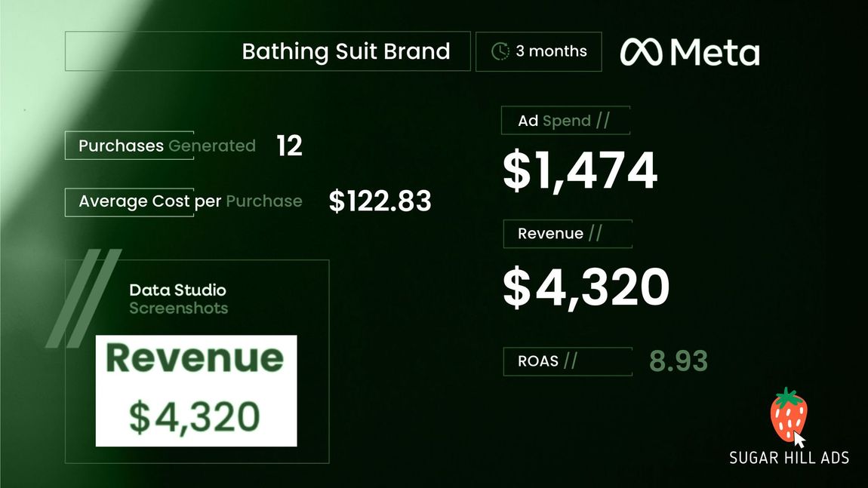Open the white Revenue screenshot thumbnail
Viewport: 868px width, 488px height.
pos(196,391)
